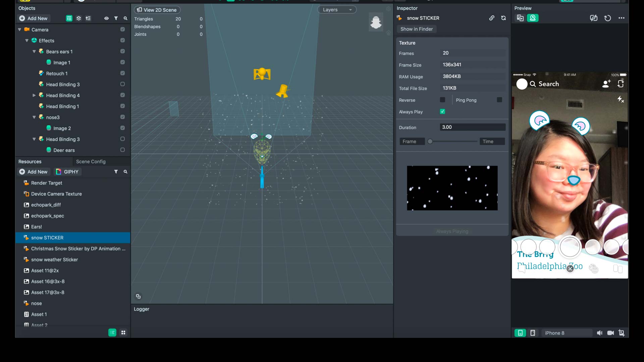This screenshot has height=362, width=644.
Task: Click the Add New button in Resources
Action: coord(34,172)
